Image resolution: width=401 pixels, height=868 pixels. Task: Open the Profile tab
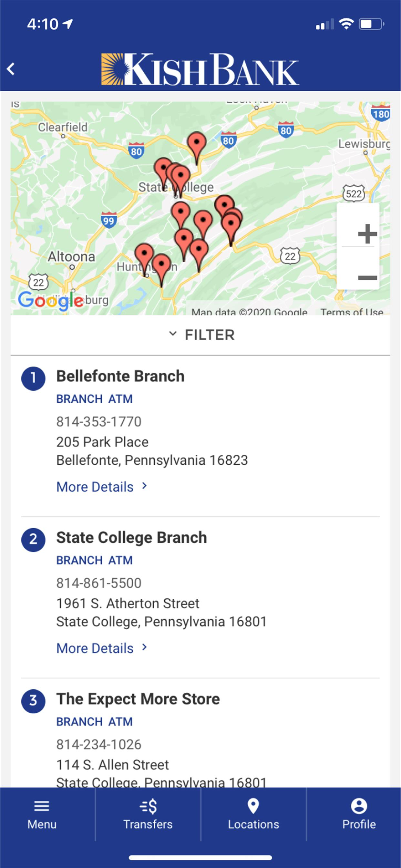(x=359, y=814)
